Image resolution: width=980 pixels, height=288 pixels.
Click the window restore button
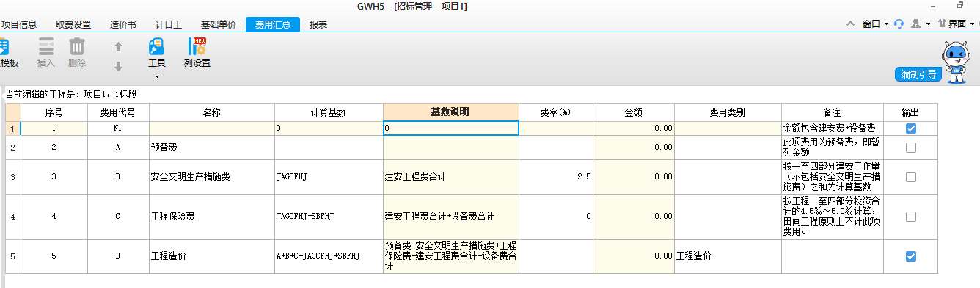click(959, 6)
